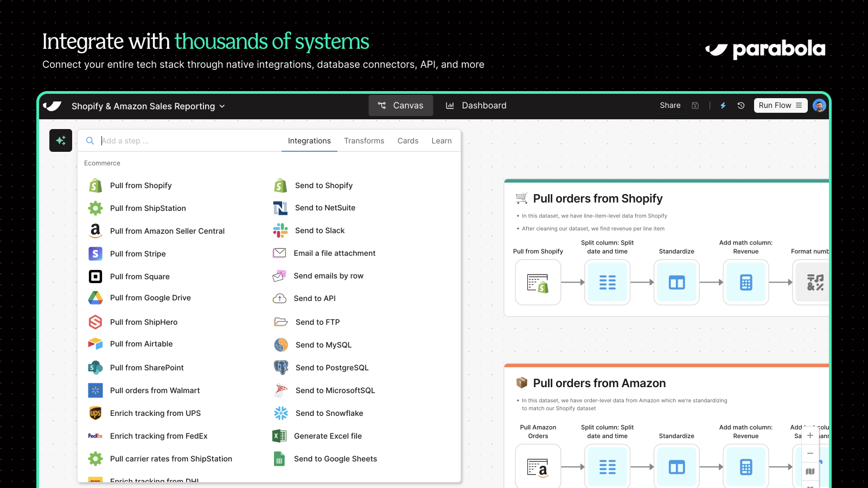Zoom in the canvas with plus
The width and height of the screenshot is (868, 488).
[810, 435]
